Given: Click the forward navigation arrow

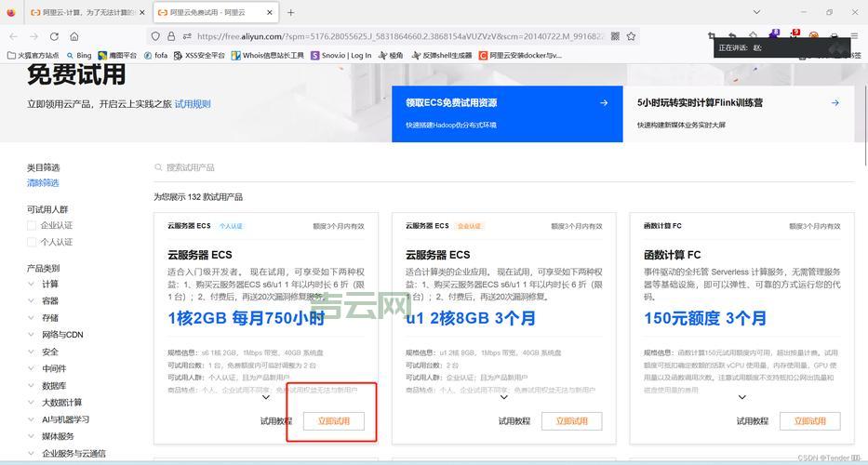Looking at the screenshot, I should tap(33, 36).
